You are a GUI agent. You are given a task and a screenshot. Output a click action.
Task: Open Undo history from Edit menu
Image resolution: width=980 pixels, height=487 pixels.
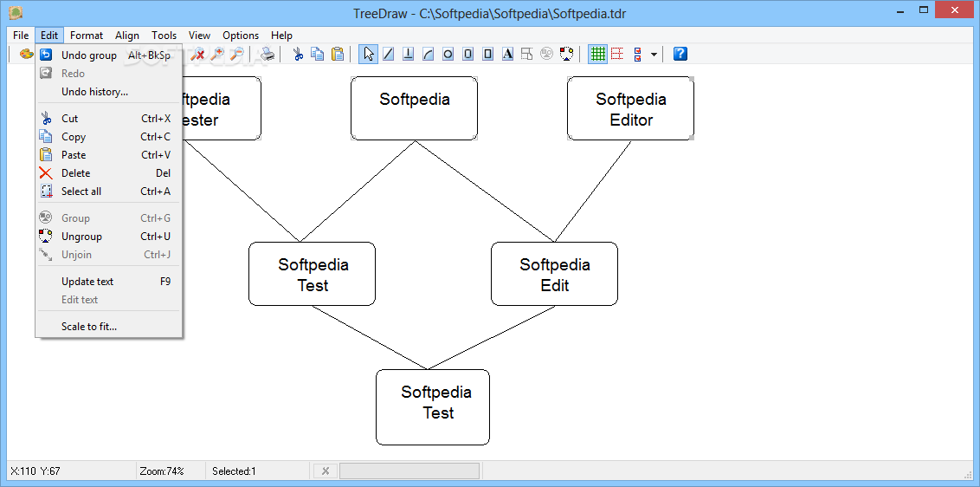coord(108,91)
